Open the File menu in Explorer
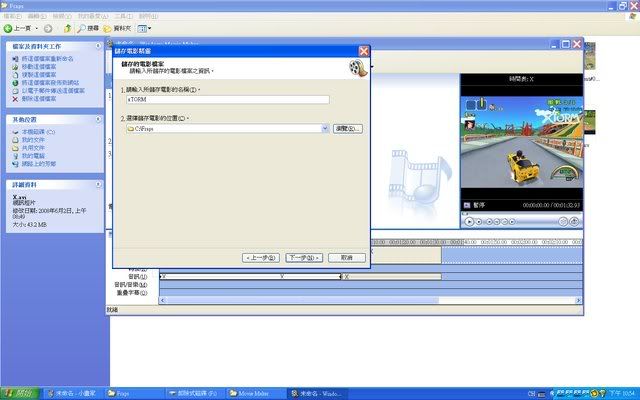Screen dimensions: 640x400 [12, 17]
